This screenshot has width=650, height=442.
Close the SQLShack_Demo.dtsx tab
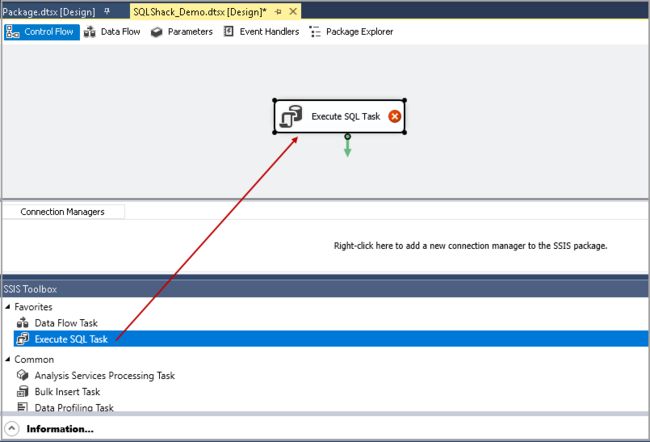point(293,12)
